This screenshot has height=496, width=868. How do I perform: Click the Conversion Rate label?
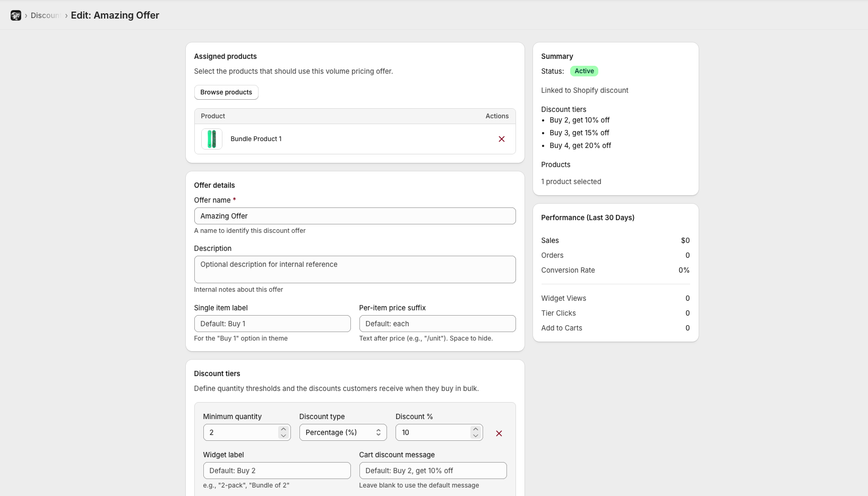click(568, 270)
